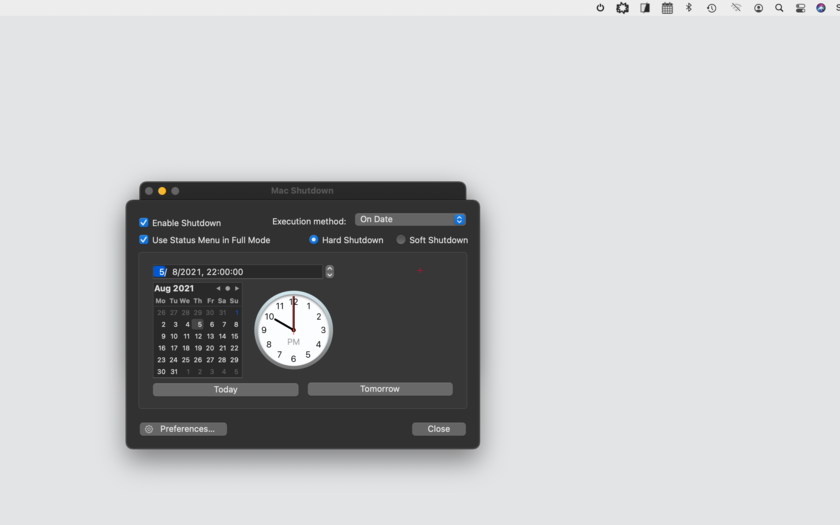This screenshot has width=840, height=525.
Task: Open the user account menu bar icon
Action: point(759,8)
